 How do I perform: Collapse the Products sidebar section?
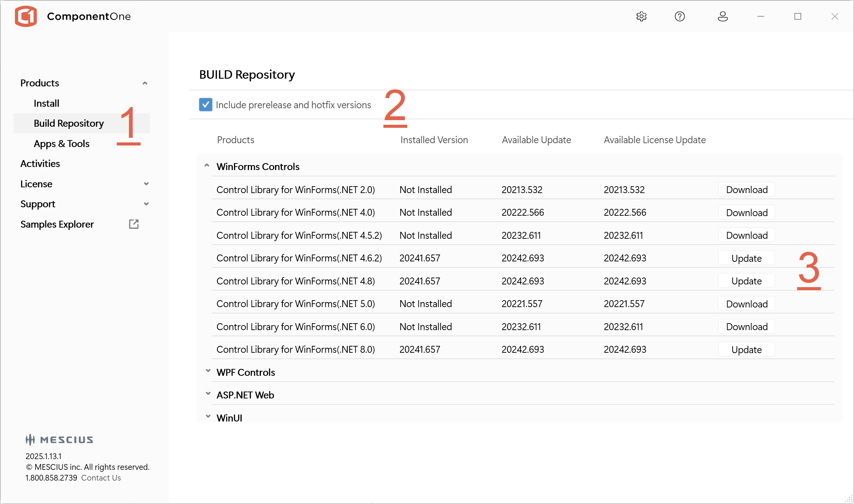point(145,83)
